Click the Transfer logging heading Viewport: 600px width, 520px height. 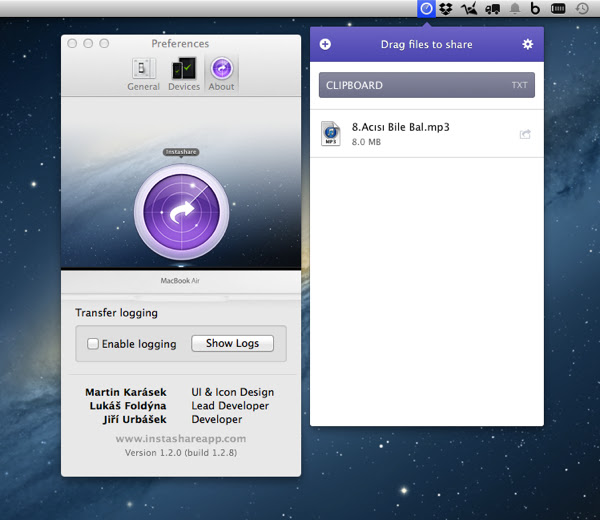116,313
